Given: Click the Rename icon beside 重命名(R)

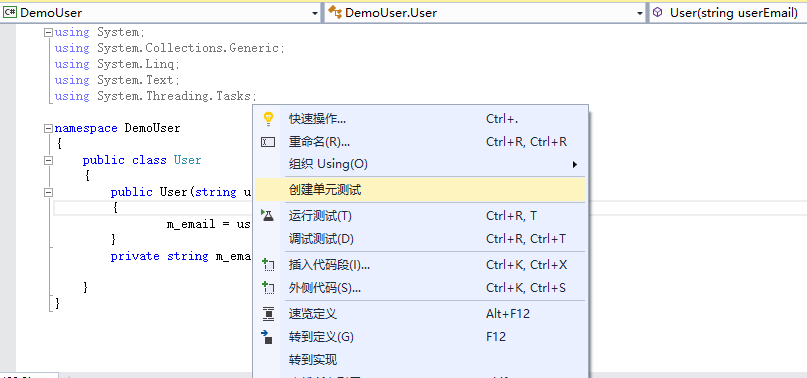Looking at the screenshot, I should 268,142.
